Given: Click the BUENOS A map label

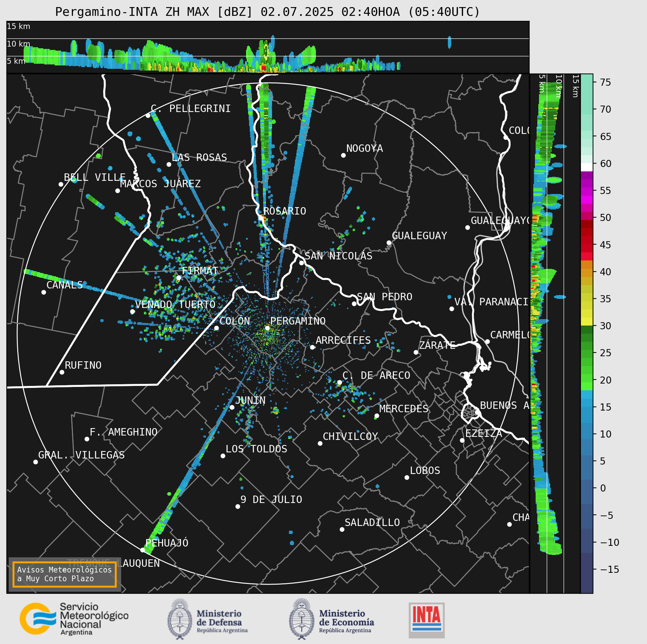Looking at the screenshot, I should tap(504, 405).
